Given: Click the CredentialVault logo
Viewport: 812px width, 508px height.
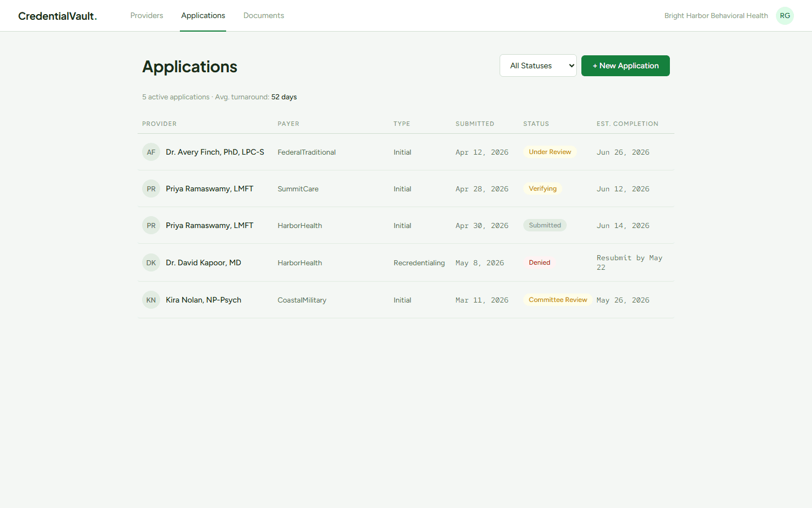Looking at the screenshot, I should click(x=58, y=16).
